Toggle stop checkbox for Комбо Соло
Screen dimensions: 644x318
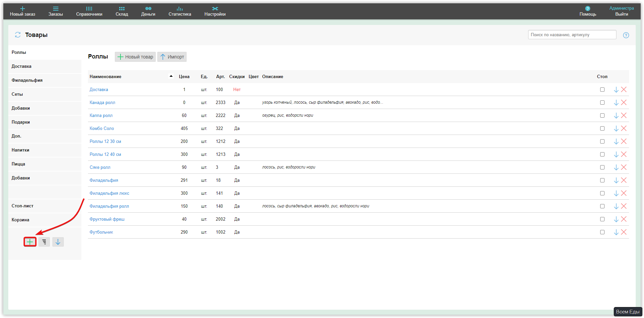(602, 128)
